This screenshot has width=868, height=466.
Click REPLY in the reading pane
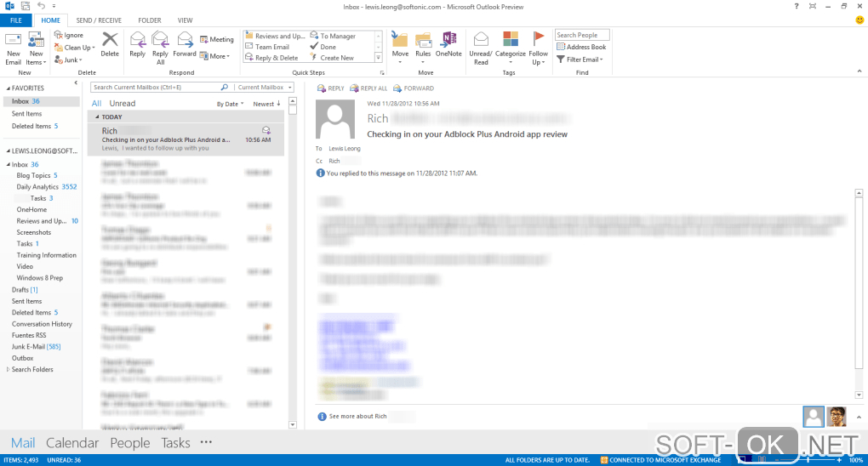coord(330,88)
